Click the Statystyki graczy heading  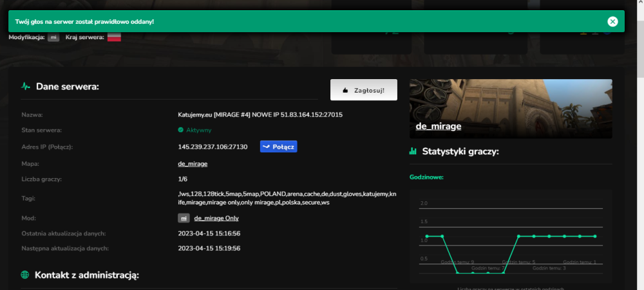tap(460, 152)
